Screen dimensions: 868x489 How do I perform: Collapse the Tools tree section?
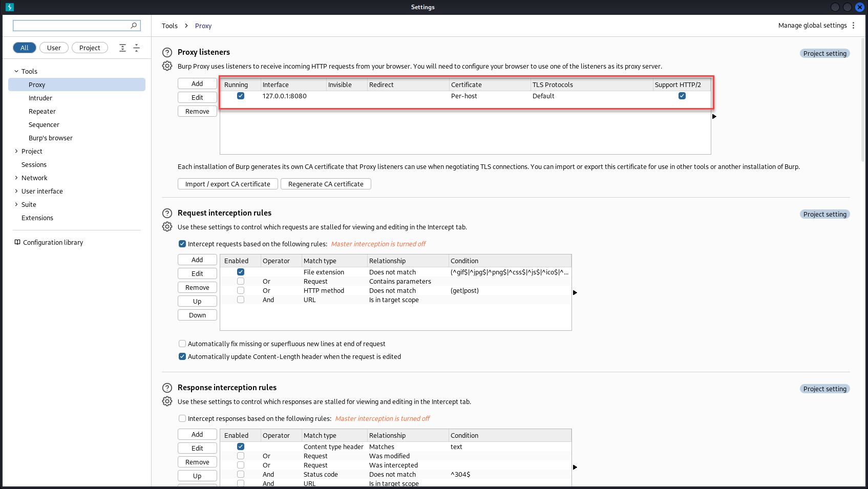[x=16, y=71]
